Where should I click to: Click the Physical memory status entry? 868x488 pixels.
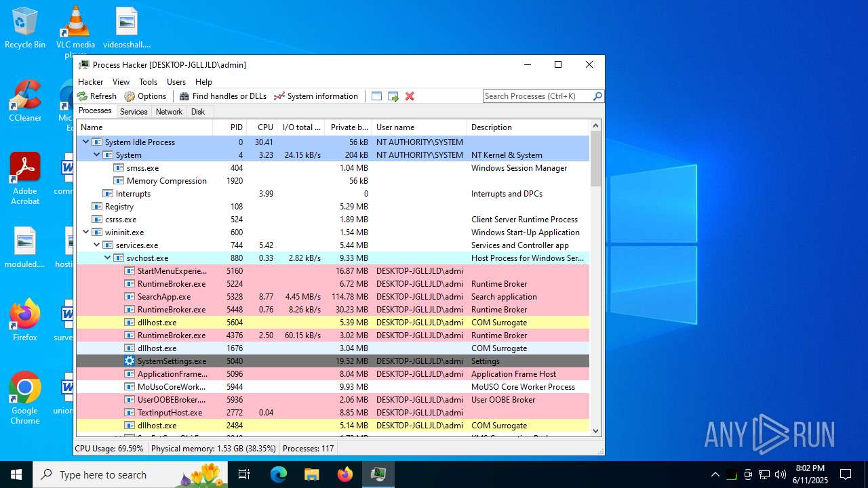point(213,449)
